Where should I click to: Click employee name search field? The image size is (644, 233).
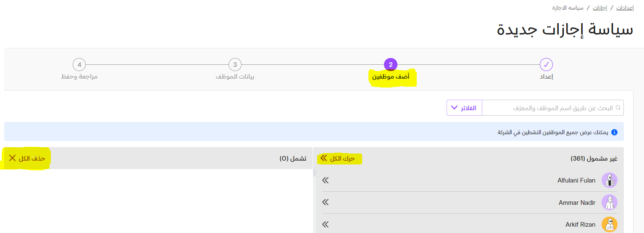(x=553, y=108)
